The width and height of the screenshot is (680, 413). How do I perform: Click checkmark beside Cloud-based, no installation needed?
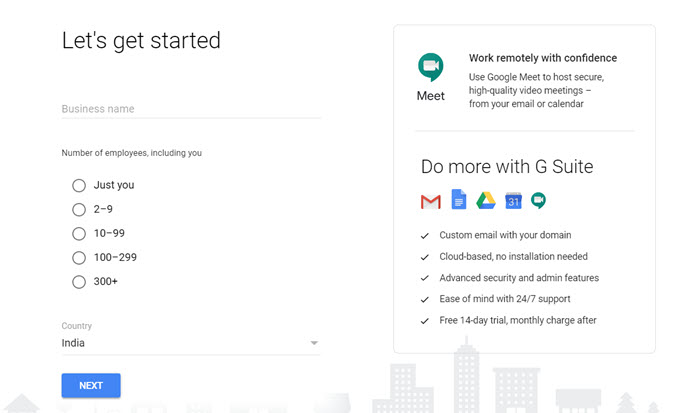(425, 257)
